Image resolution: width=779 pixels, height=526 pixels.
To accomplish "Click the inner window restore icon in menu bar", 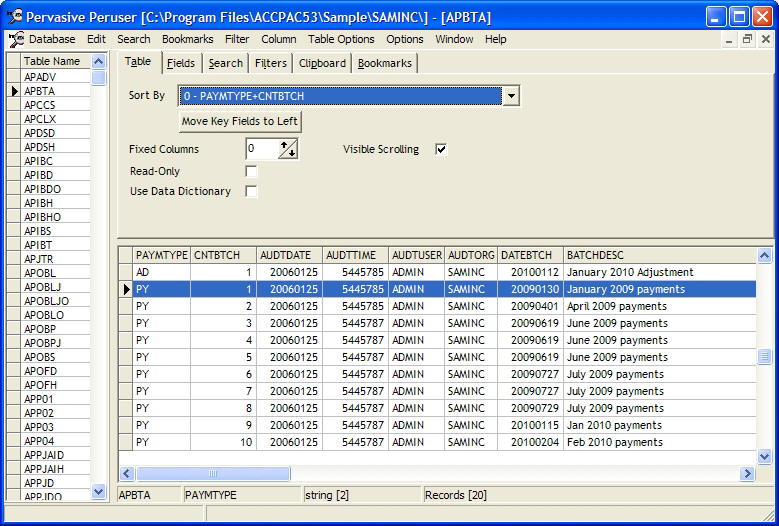I will point(747,39).
